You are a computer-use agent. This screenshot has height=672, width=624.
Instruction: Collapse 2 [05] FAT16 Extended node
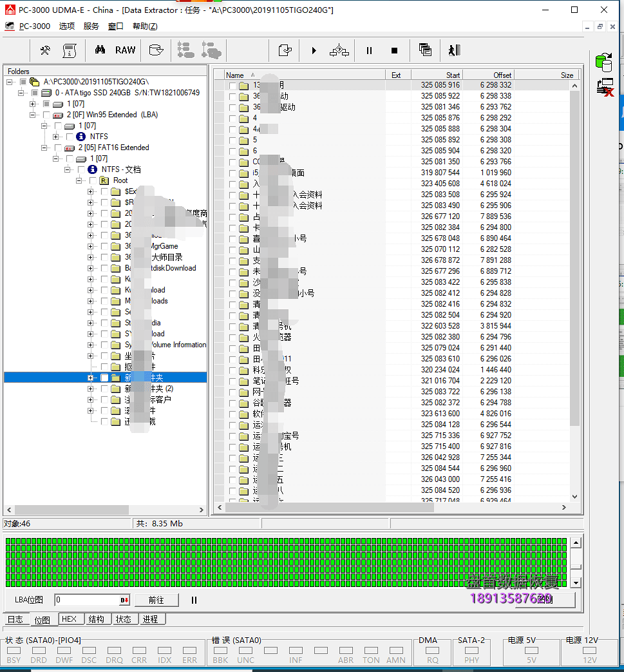click(44, 148)
